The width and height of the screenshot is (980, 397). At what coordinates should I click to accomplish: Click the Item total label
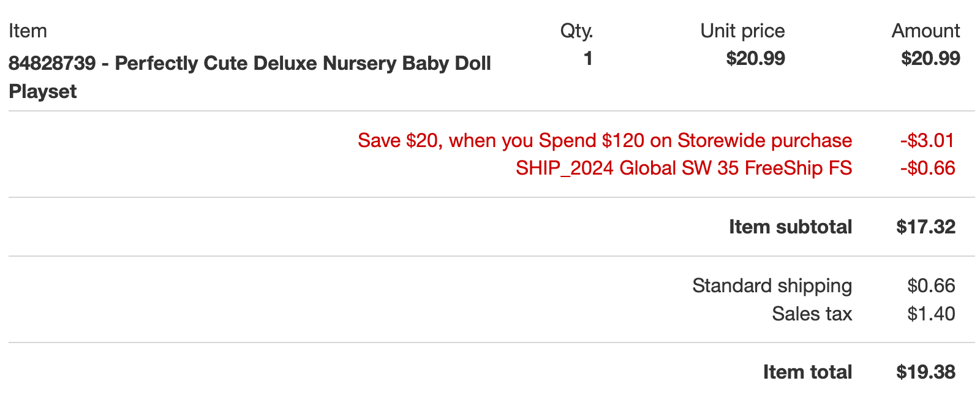pos(807,372)
